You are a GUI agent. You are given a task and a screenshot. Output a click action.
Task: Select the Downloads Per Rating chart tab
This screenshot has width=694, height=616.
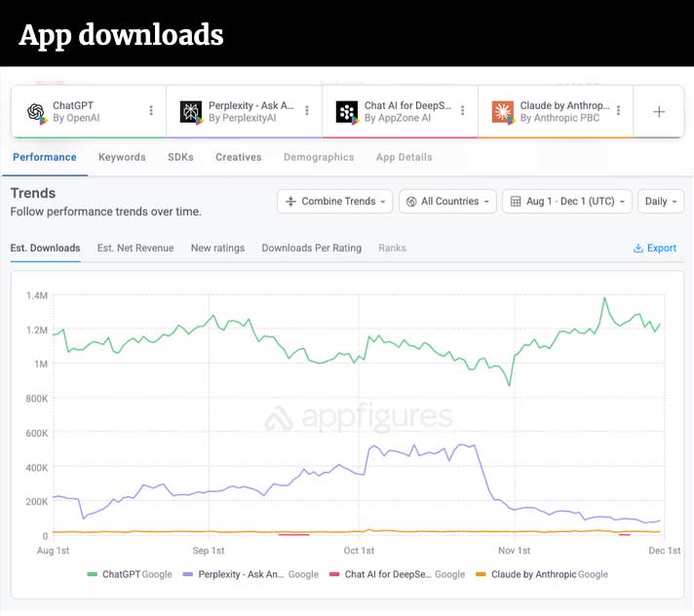pos(312,249)
